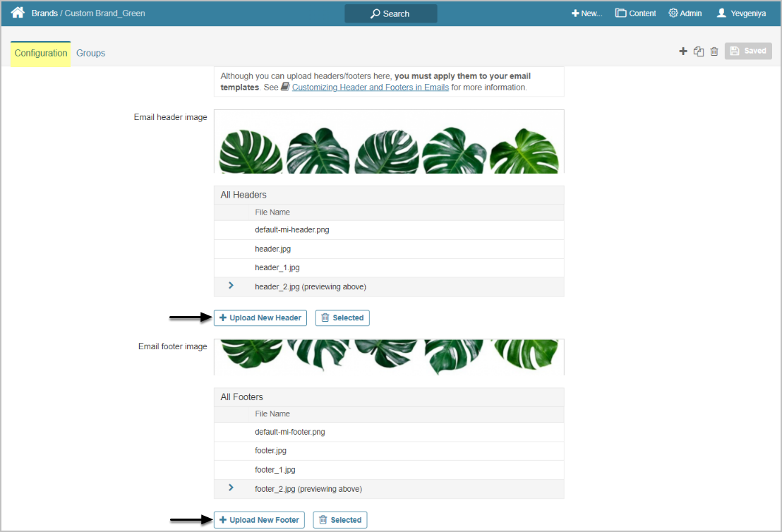Open Customizing Header and Footers in Emails link
The image size is (782, 532).
370,87
